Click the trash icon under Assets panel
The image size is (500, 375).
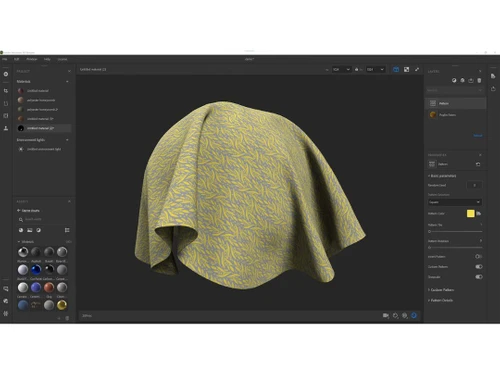coord(67,318)
